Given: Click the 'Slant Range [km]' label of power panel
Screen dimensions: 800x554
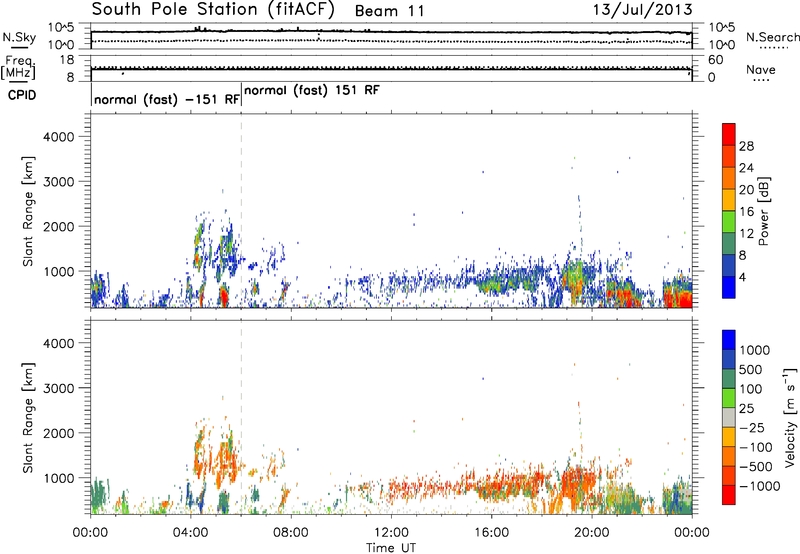Looking at the screenshot, I should tap(28, 211).
